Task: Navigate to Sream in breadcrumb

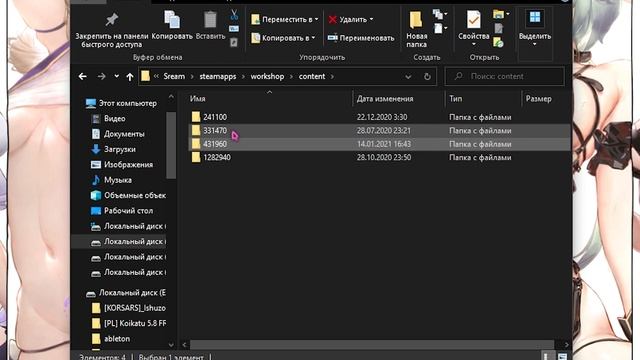Action: [x=174, y=76]
